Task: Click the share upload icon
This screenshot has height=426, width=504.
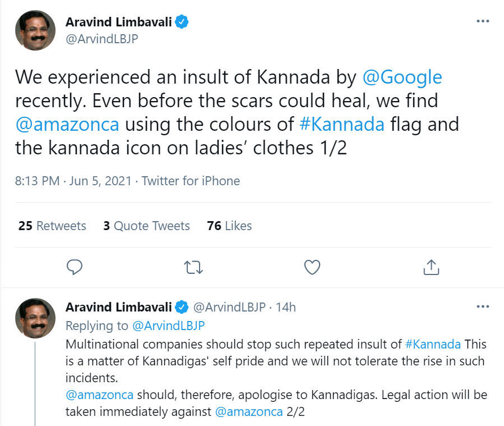Action: coord(431,267)
